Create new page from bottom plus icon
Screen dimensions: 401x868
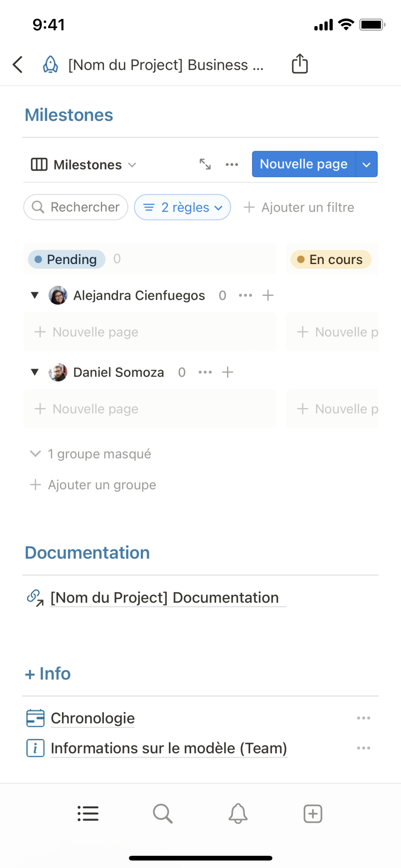[x=313, y=814]
